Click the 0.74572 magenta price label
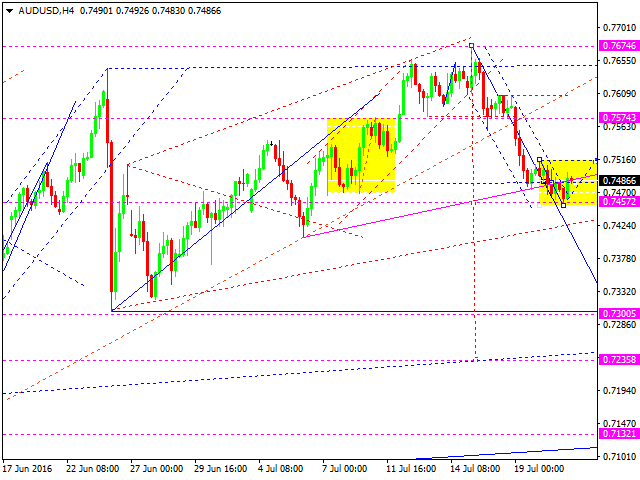 [619, 201]
